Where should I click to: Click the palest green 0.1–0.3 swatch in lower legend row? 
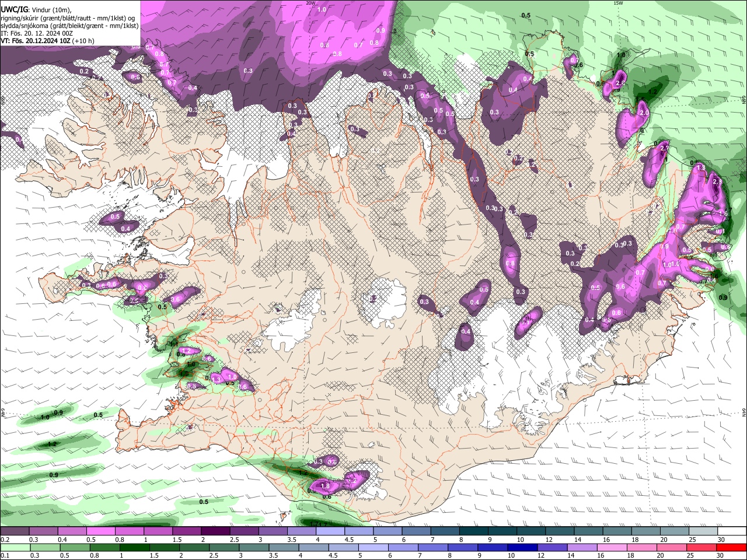click(x=15, y=548)
